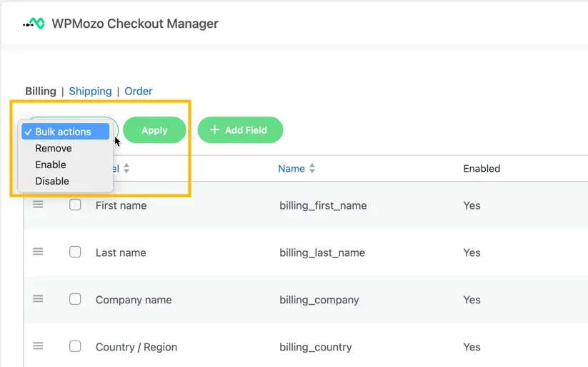Click drag handle for Country / Region row

click(39, 346)
